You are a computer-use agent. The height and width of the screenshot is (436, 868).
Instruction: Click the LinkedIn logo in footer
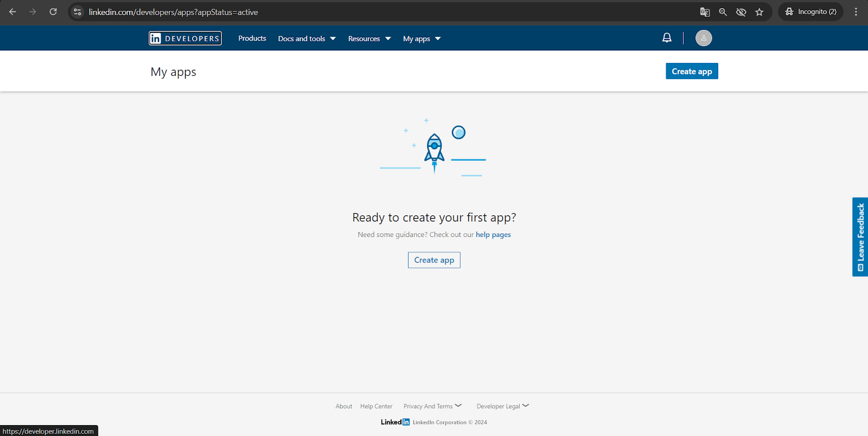(395, 422)
